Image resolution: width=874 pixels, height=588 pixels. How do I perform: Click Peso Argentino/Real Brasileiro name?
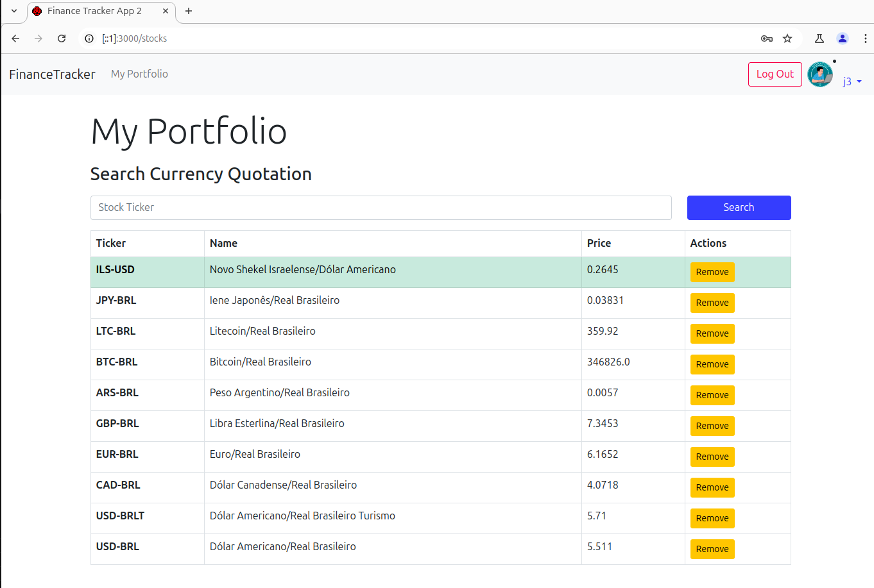coord(280,392)
